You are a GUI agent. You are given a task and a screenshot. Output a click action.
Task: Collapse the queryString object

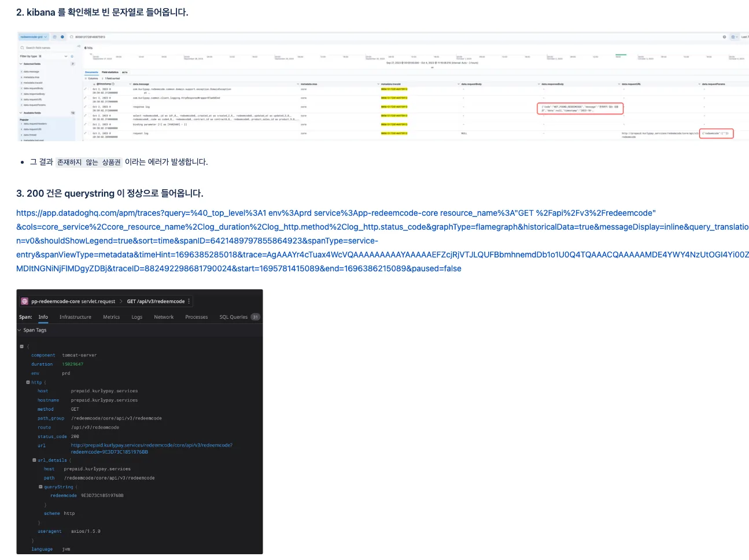[40, 487]
